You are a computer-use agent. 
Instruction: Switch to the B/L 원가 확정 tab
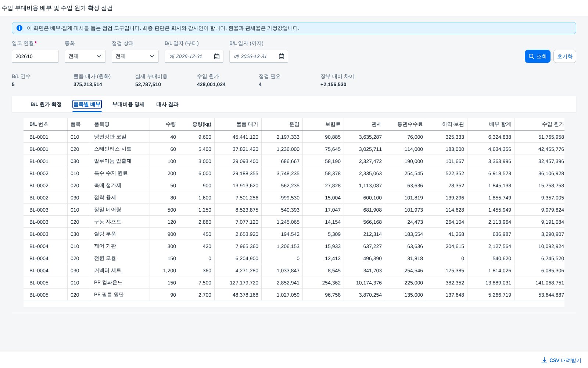(x=46, y=105)
